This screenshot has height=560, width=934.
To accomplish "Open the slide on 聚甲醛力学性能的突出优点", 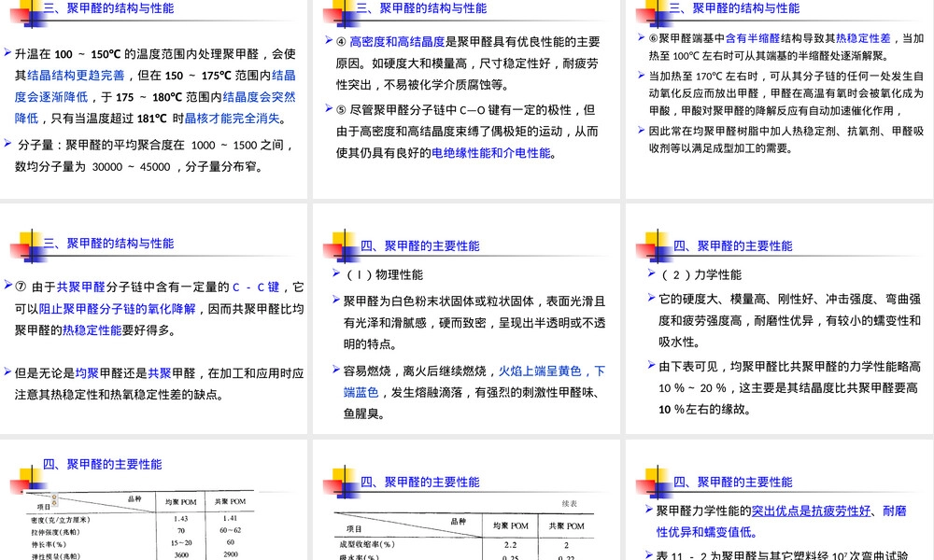I will tap(779, 500).
